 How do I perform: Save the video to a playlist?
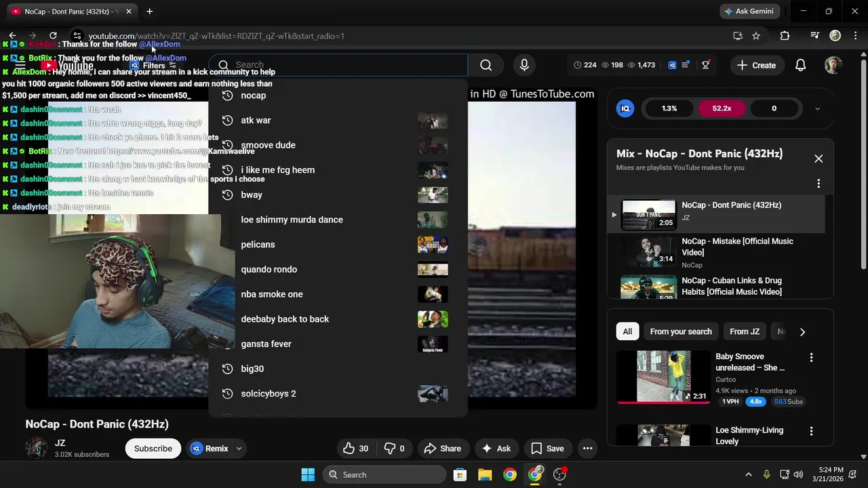coord(547,448)
